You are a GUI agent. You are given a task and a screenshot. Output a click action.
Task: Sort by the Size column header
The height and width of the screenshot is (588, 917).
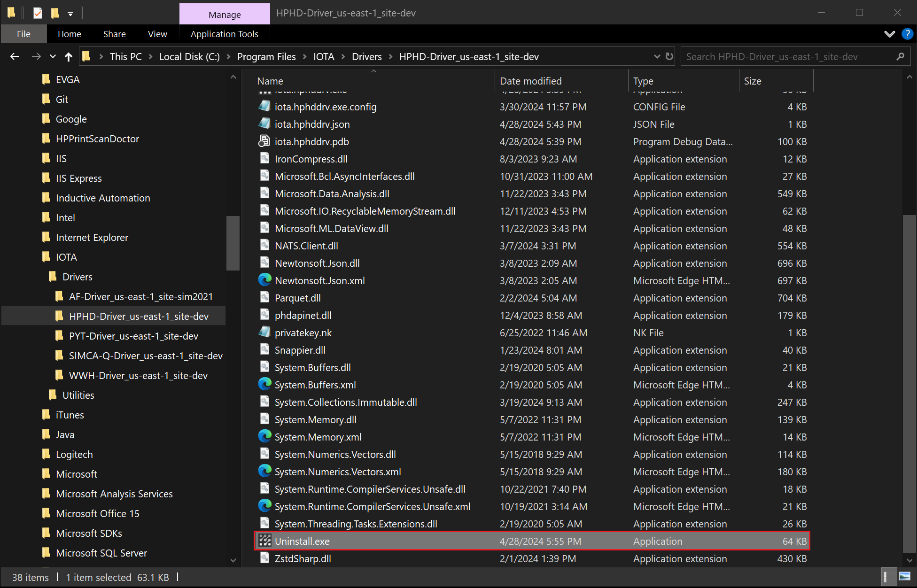pyautogui.click(x=776, y=81)
